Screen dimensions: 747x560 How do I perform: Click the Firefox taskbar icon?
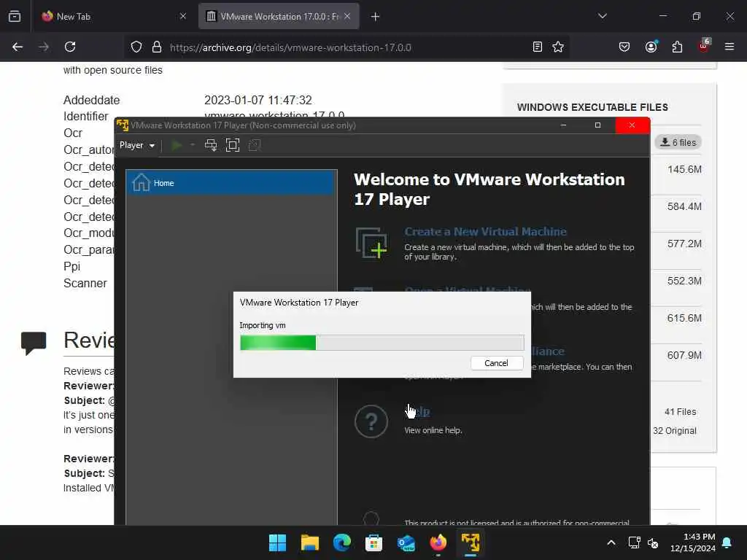438,542
